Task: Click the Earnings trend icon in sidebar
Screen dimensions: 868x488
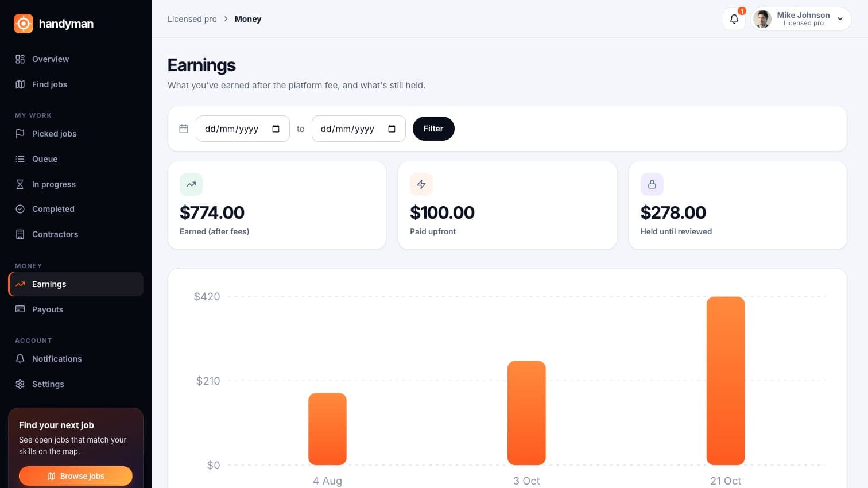Action: pyautogui.click(x=20, y=284)
